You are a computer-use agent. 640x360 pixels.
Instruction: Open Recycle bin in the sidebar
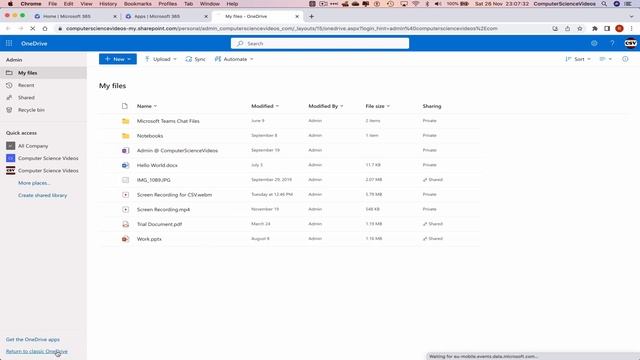coord(43,110)
